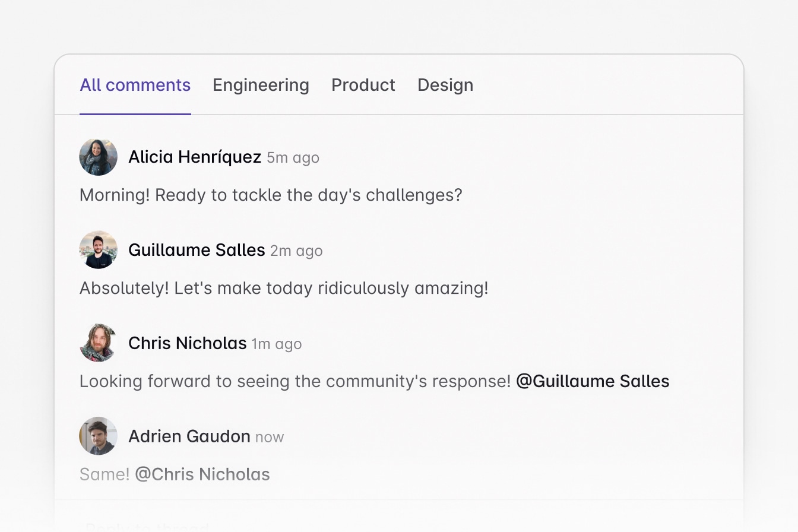Image resolution: width=798 pixels, height=532 pixels.
Task: Click Alicia Henríquez's name
Action: (x=195, y=157)
